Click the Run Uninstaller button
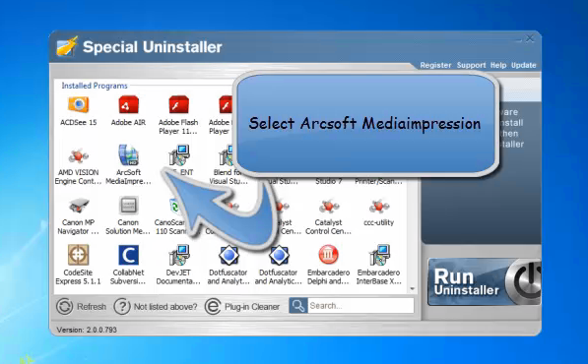This screenshot has width=588, height=364. pos(485,281)
